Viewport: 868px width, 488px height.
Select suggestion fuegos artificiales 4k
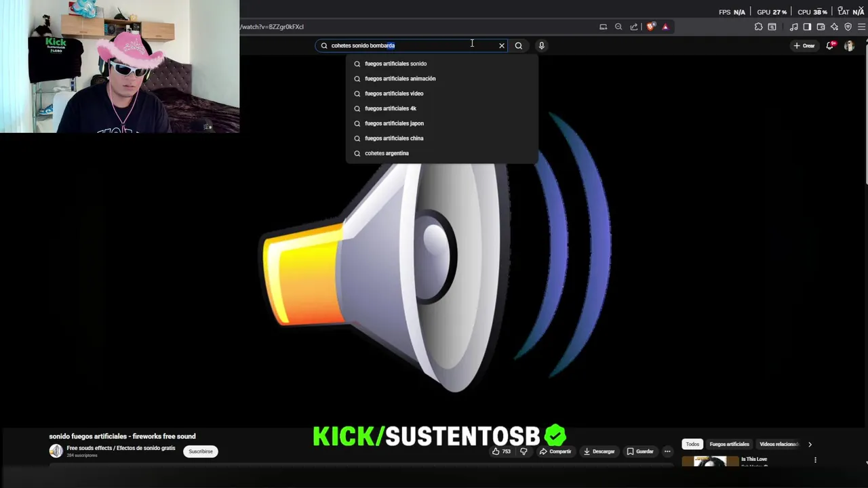pyautogui.click(x=442, y=108)
